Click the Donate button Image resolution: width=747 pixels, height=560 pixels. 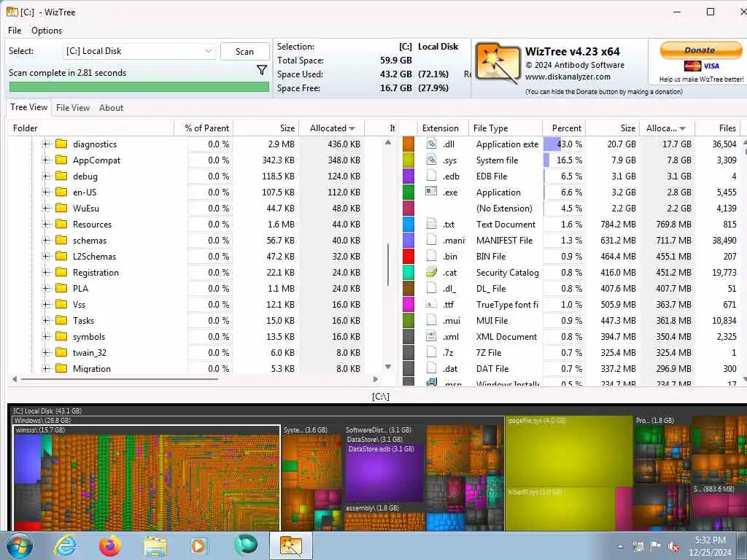[700, 50]
